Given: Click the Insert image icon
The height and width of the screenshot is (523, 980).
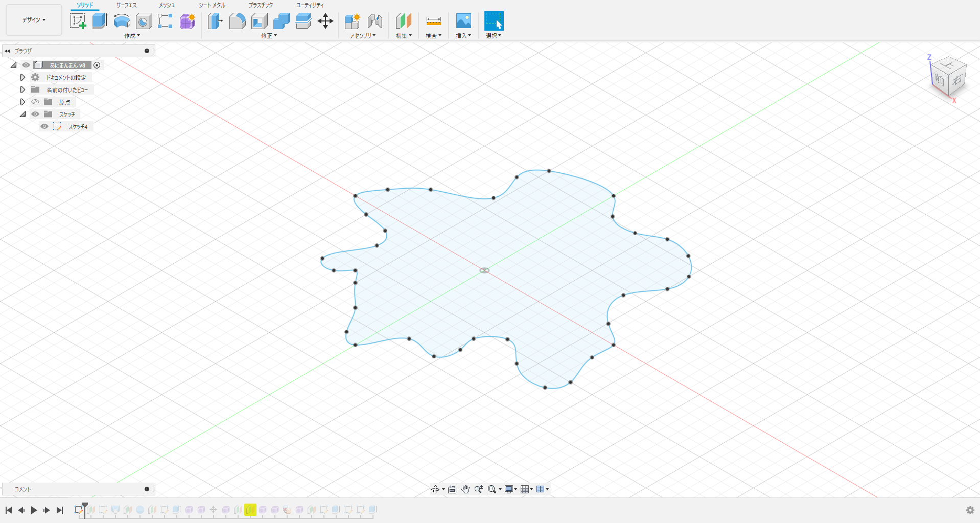Looking at the screenshot, I should pos(463,21).
